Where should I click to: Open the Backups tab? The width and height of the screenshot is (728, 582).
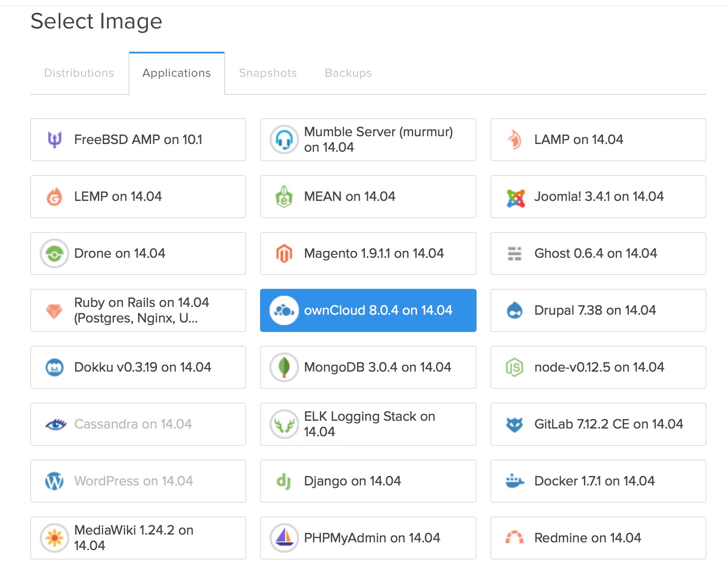tap(348, 73)
